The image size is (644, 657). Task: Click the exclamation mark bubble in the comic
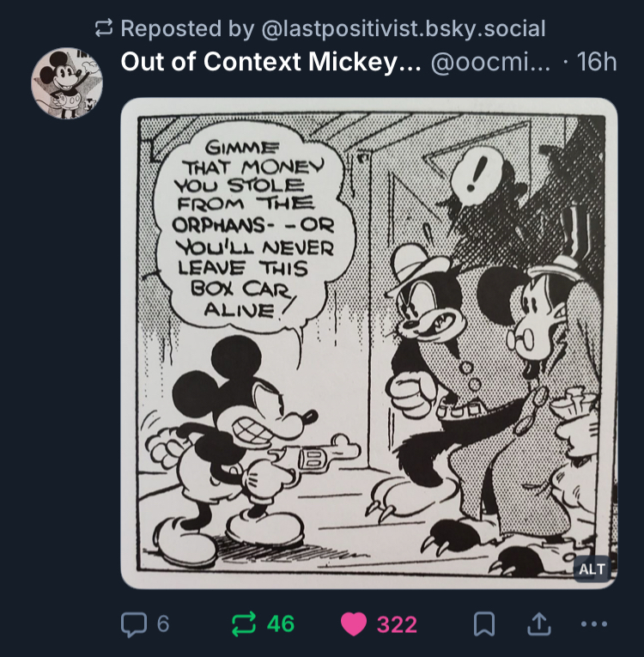(470, 176)
